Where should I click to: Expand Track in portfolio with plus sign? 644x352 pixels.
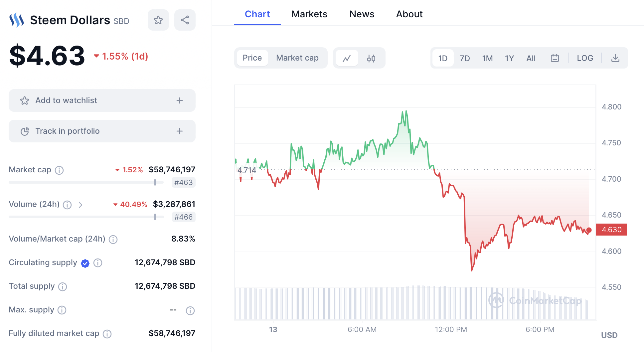pos(180,131)
